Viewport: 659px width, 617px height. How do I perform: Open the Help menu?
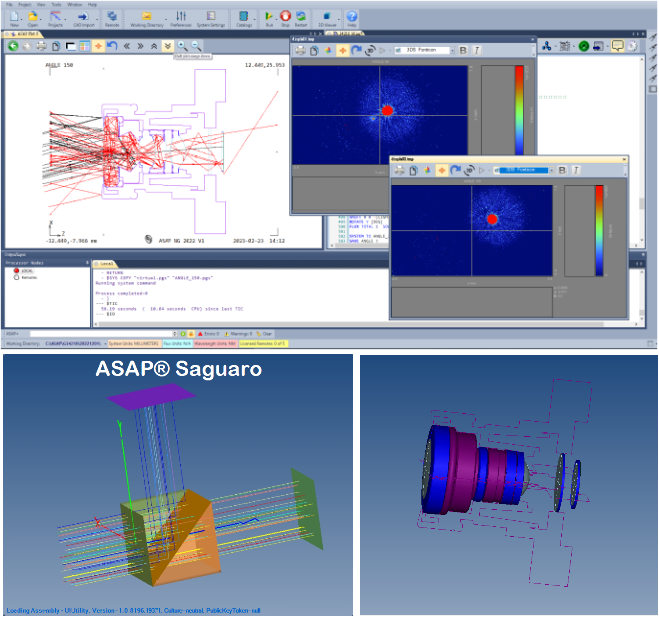[x=92, y=5]
